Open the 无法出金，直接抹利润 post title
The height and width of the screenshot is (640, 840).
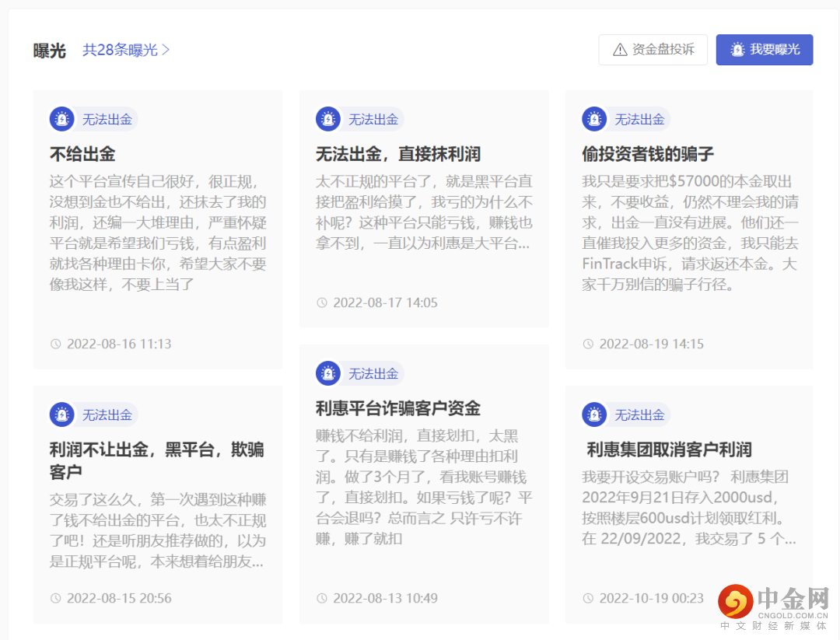click(x=398, y=154)
